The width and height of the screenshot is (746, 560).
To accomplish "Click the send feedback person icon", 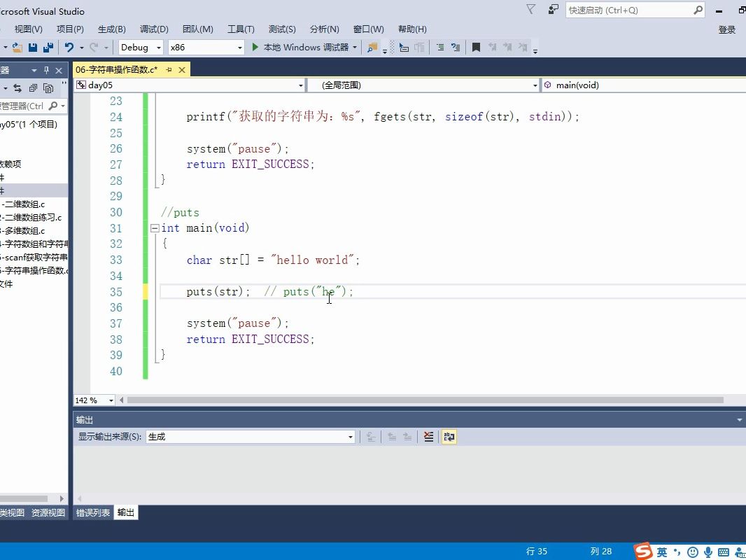I will click(553, 10).
